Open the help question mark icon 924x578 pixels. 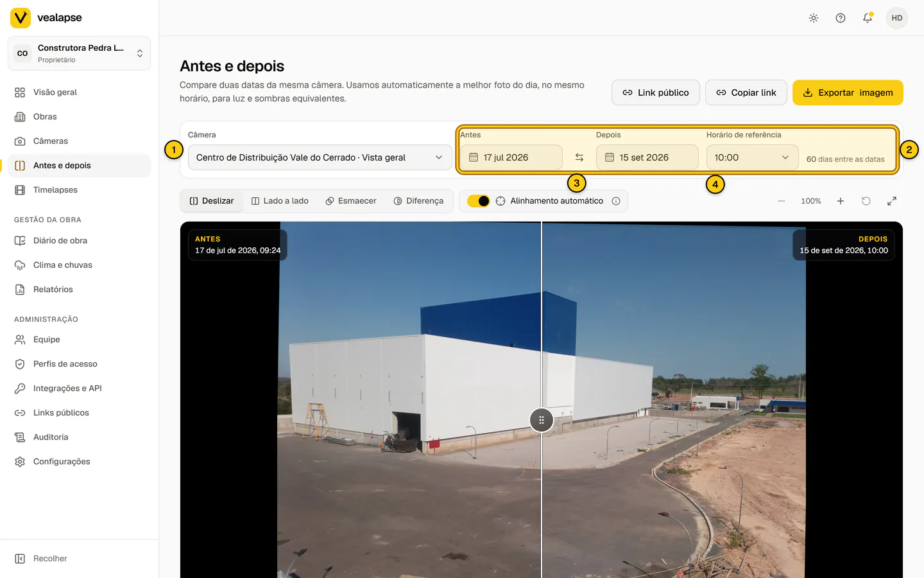pyautogui.click(x=841, y=18)
